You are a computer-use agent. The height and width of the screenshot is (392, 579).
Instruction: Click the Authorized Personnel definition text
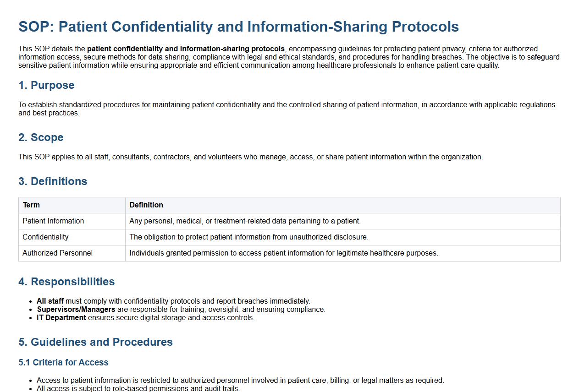[283, 253]
